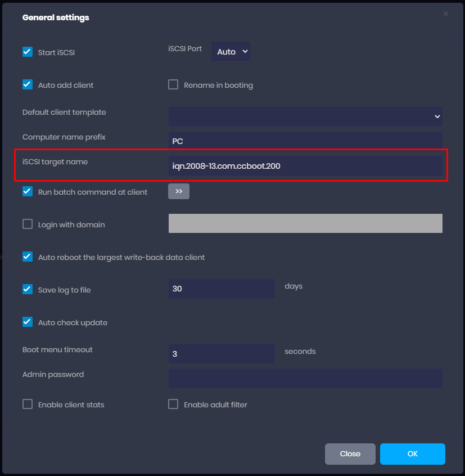Open the iSCSI Port Auto dropdown

coord(231,52)
